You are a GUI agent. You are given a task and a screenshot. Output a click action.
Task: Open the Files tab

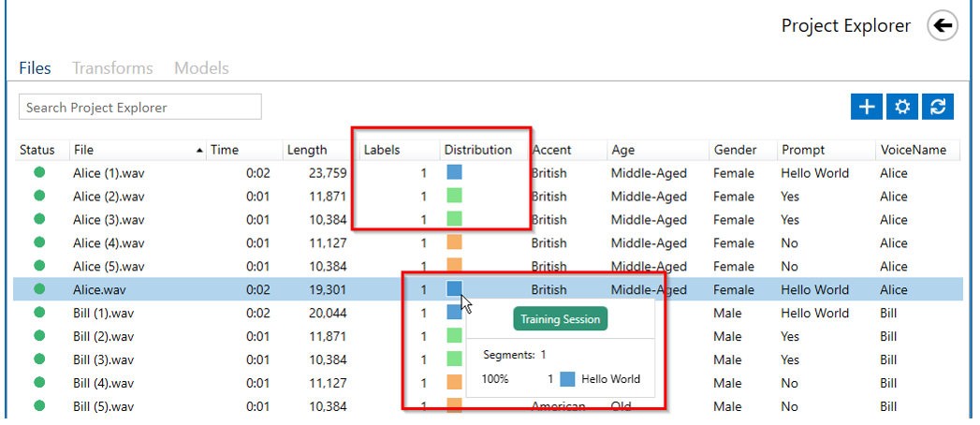point(35,68)
